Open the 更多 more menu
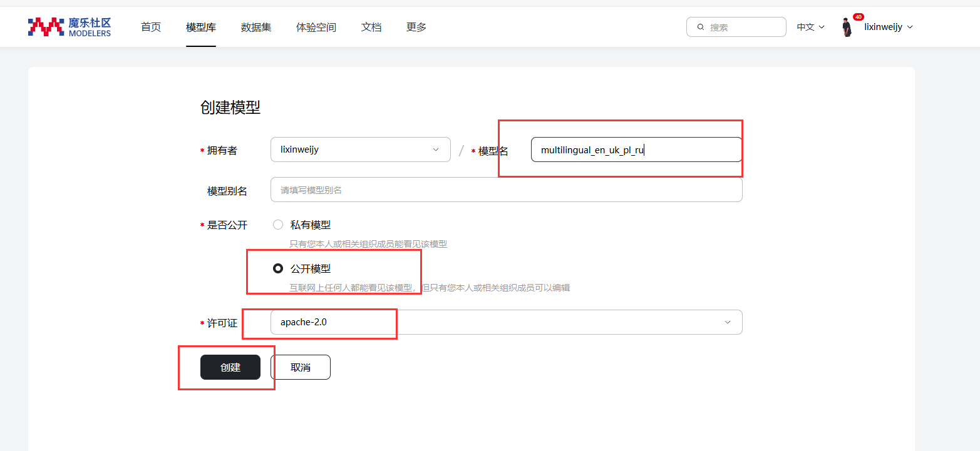The image size is (980, 451). click(416, 27)
